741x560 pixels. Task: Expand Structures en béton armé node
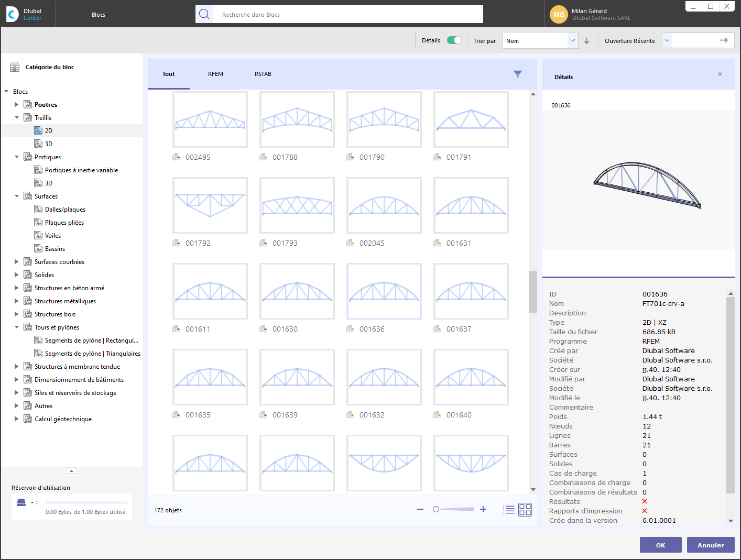pyautogui.click(x=16, y=288)
